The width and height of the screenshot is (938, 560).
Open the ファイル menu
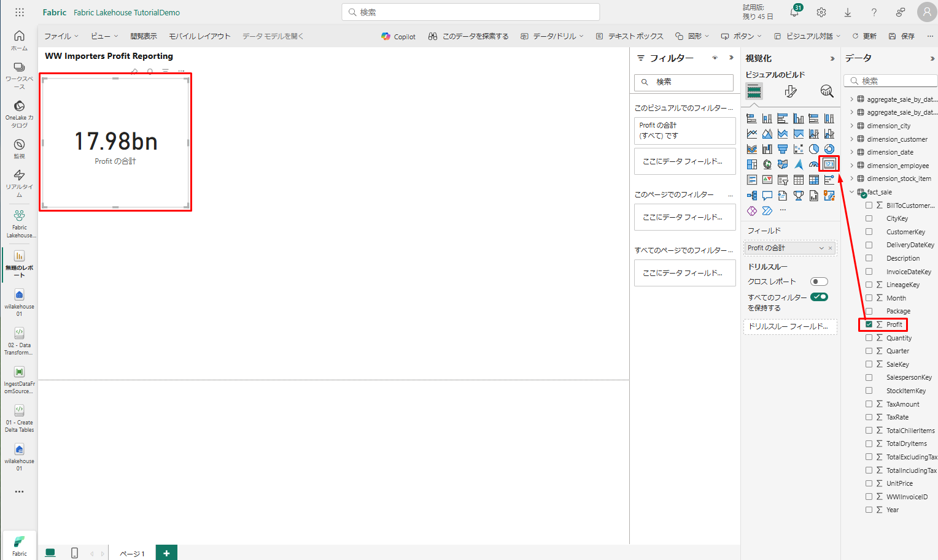point(61,36)
